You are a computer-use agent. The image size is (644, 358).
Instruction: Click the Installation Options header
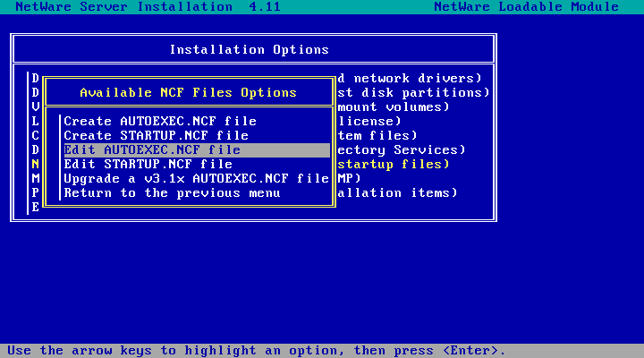pyautogui.click(x=250, y=50)
